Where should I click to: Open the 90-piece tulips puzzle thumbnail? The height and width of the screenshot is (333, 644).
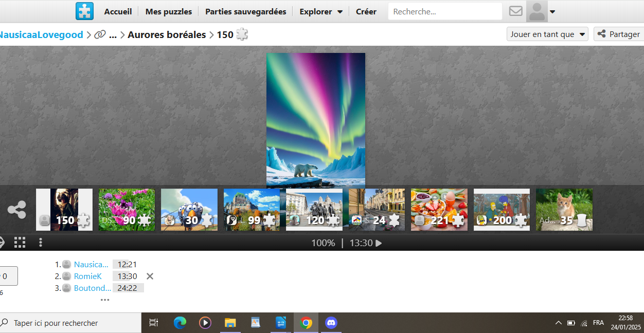pyautogui.click(x=127, y=210)
